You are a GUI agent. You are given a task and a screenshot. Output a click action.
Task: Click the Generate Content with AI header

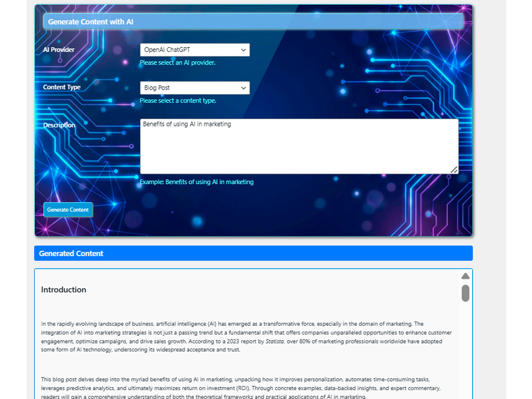pos(90,21)
